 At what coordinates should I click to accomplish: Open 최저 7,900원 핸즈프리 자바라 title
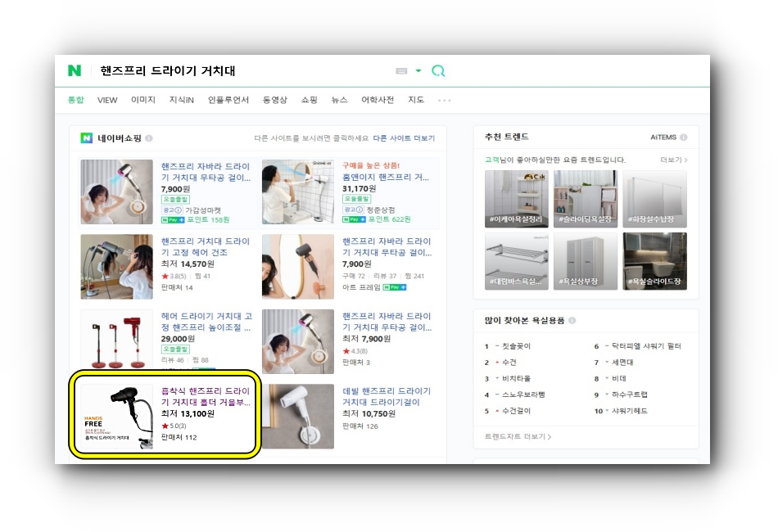point(387,322)
